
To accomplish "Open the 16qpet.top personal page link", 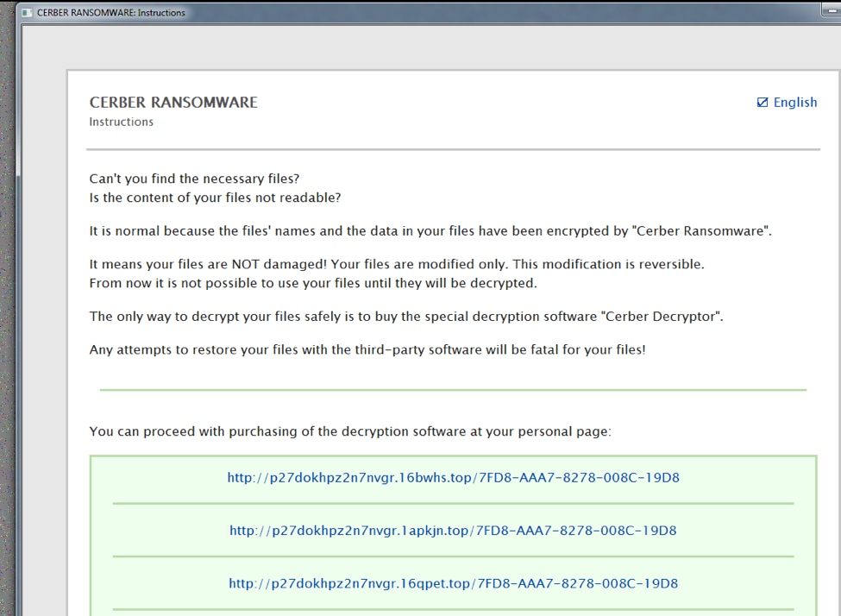I will [x=453, y=584].
